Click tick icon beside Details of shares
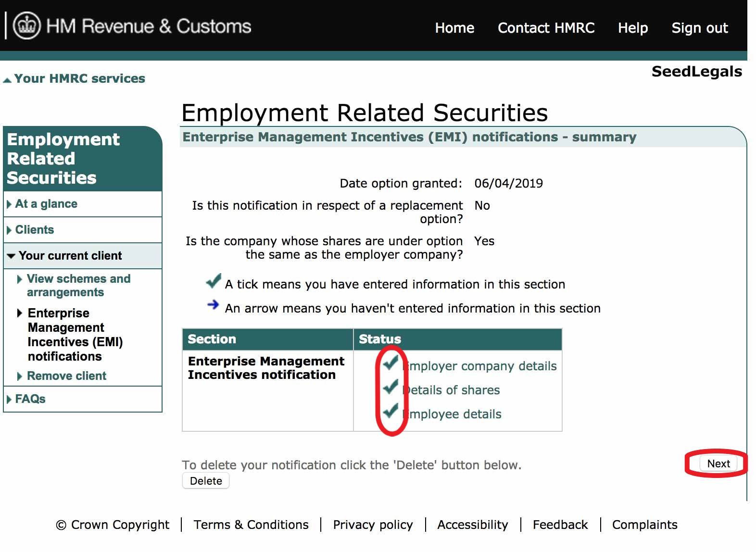 tap(391, 387)
